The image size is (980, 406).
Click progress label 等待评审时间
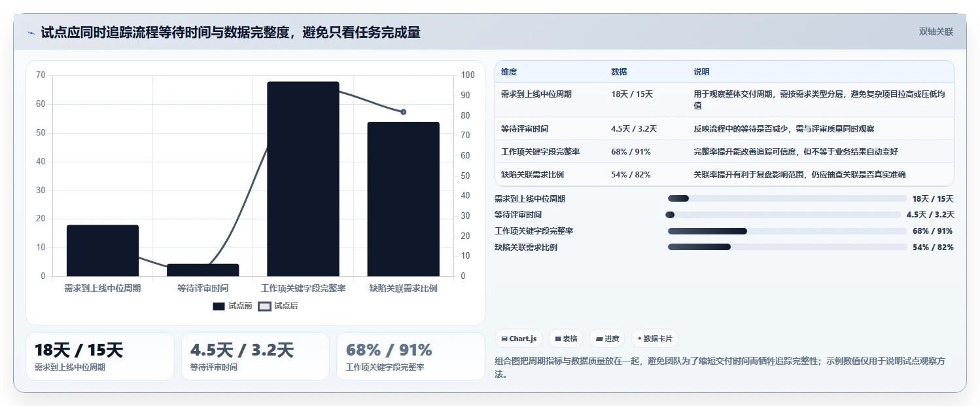pos(518,215)
